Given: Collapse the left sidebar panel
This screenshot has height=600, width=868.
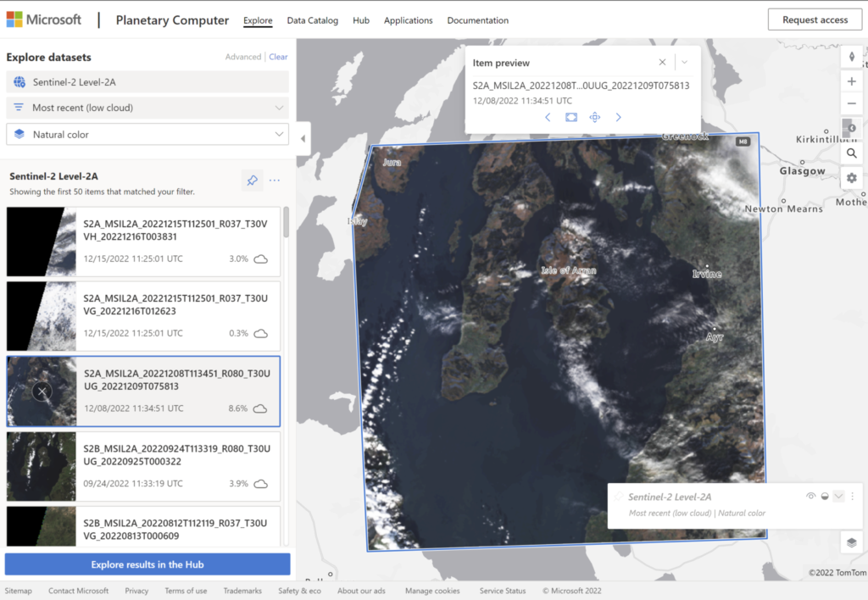Looking at the screenshot, I should pos(303,137).
